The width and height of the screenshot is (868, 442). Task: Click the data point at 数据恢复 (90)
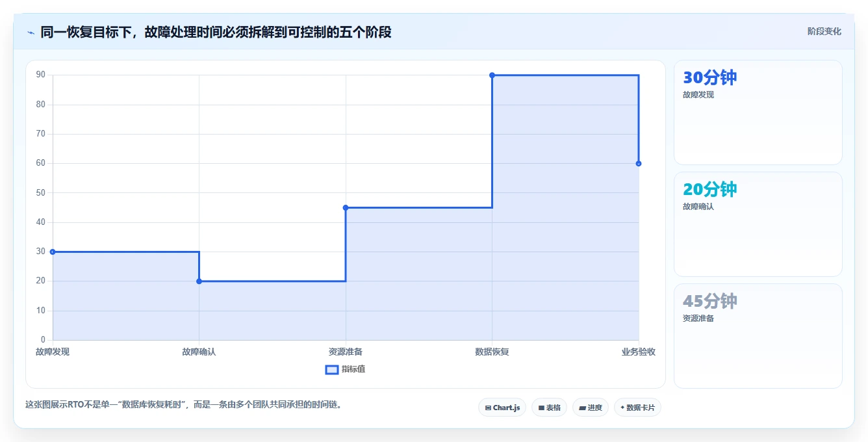(x=492, y=75)
